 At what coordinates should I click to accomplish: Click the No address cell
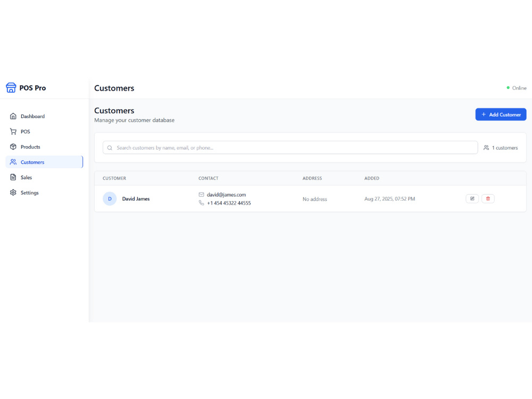(x=314, y=199)
